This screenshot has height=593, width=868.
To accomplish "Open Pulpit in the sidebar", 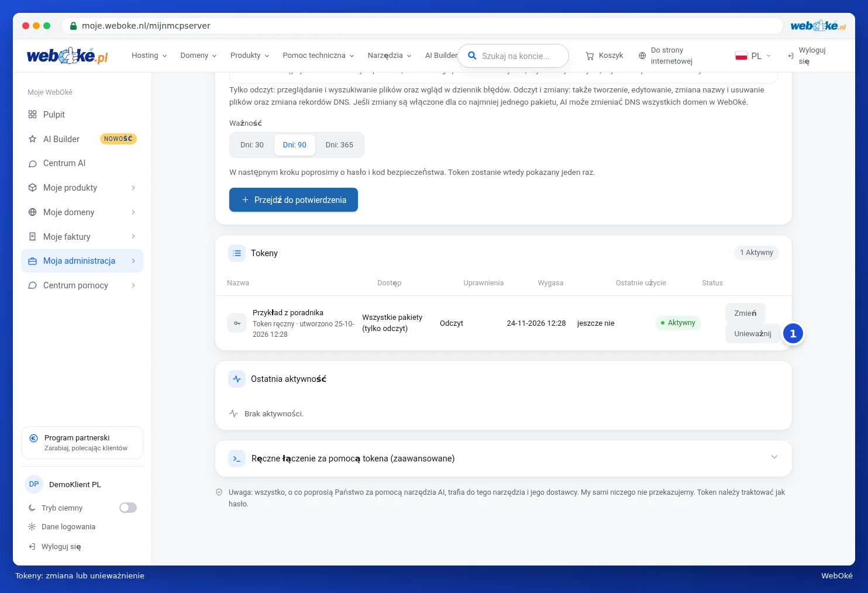I will pyautogui.click(x=82, y=115).
